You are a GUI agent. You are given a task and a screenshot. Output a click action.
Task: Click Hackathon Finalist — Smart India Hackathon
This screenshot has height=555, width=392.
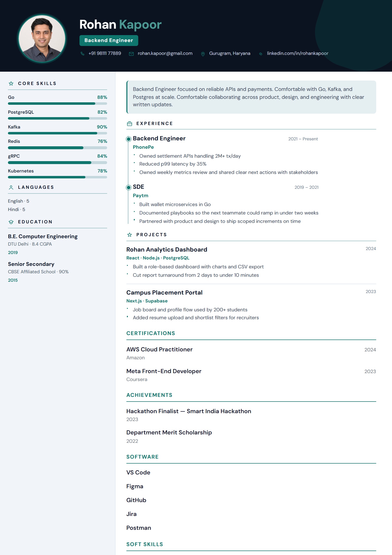(189, 411)
